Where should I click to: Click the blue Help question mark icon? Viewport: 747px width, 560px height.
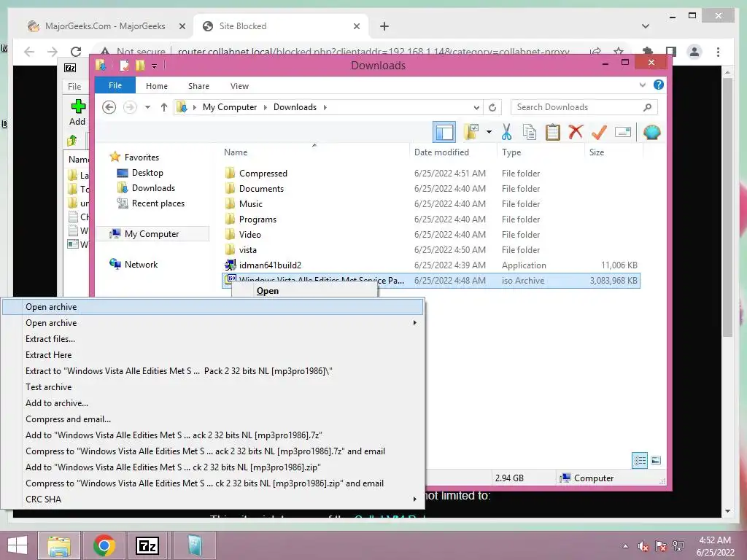(659, 85)
